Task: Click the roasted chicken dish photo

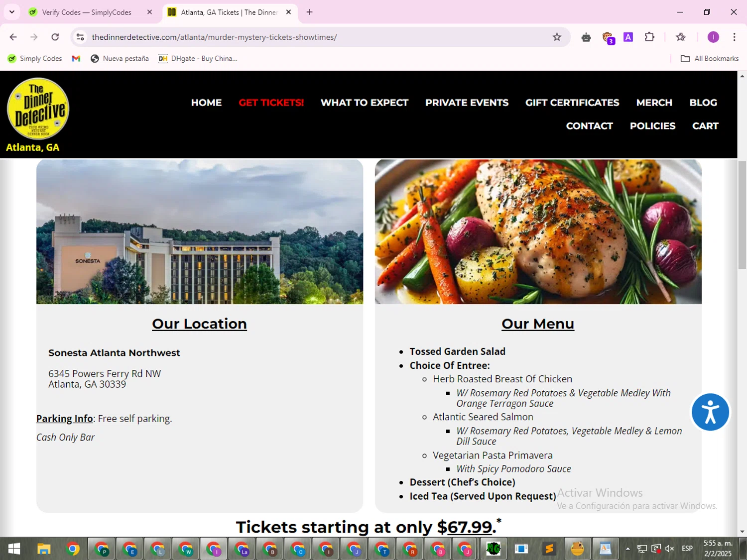Action: point(538,231)
